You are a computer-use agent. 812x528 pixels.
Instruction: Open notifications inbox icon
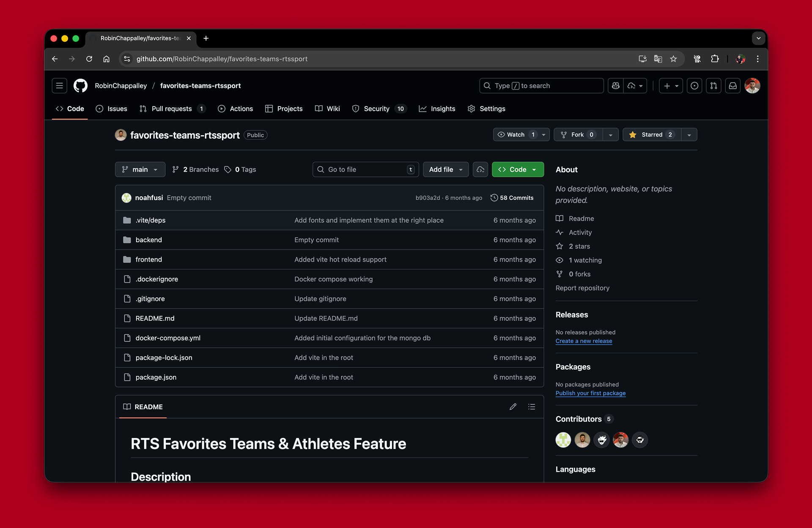[732, 86]
